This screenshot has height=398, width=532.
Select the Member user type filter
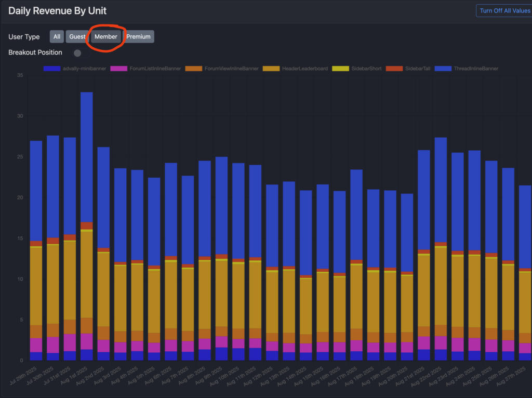click(106, 37)
